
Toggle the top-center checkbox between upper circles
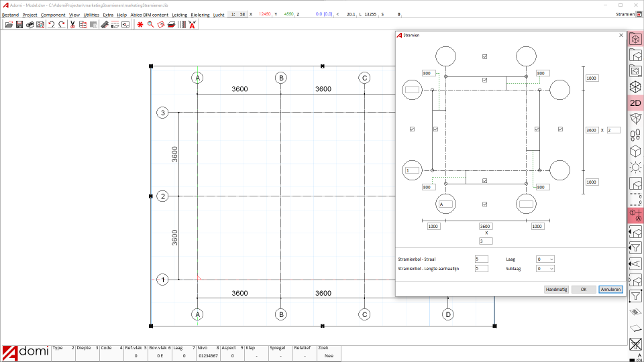[485, 56]
